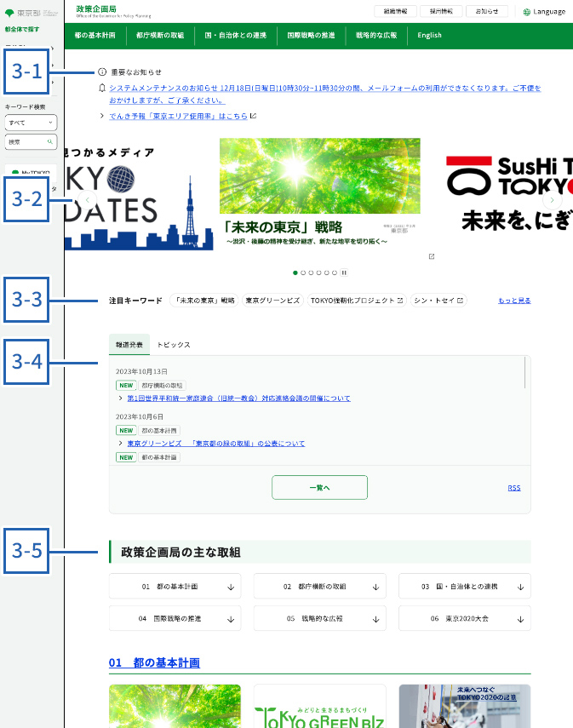Click the シン・トセイ keyword chip
573x728 pixels.
pos(438,301)
